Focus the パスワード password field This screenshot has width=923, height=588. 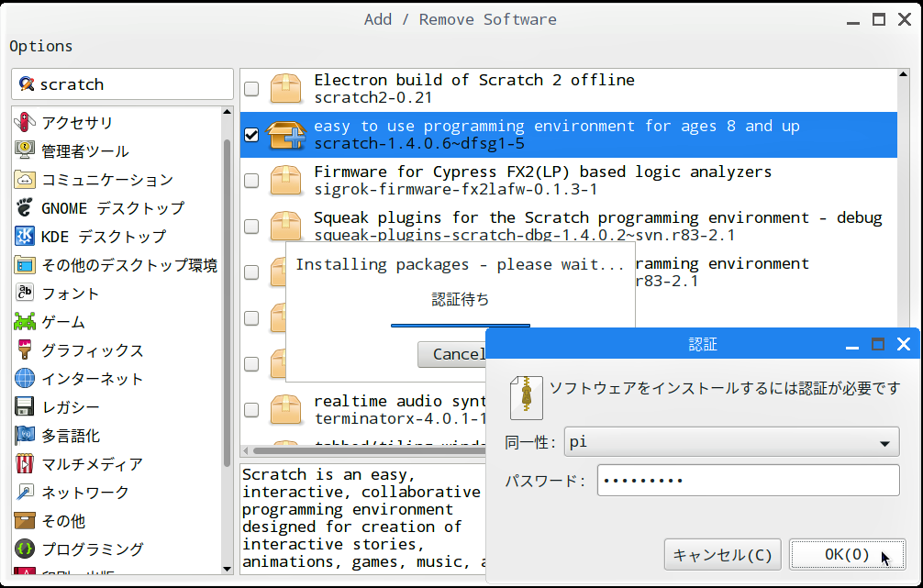[x=748, y=481]
